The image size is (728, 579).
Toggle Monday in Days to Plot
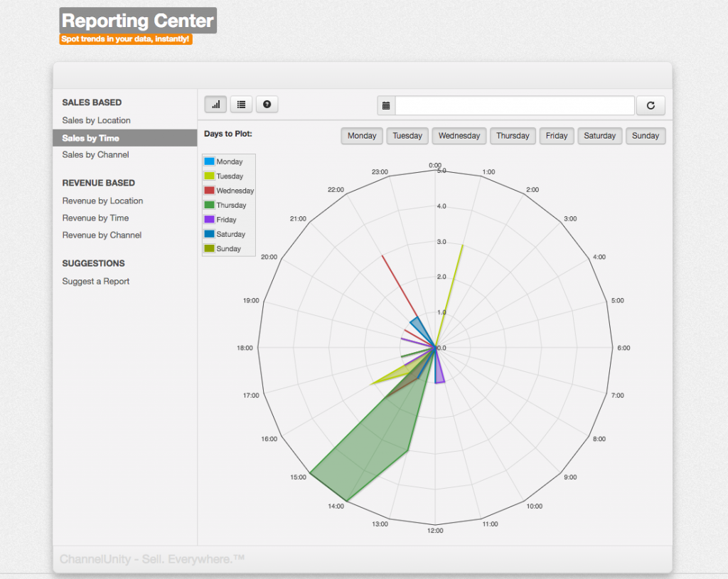click(x=362, y=136)
